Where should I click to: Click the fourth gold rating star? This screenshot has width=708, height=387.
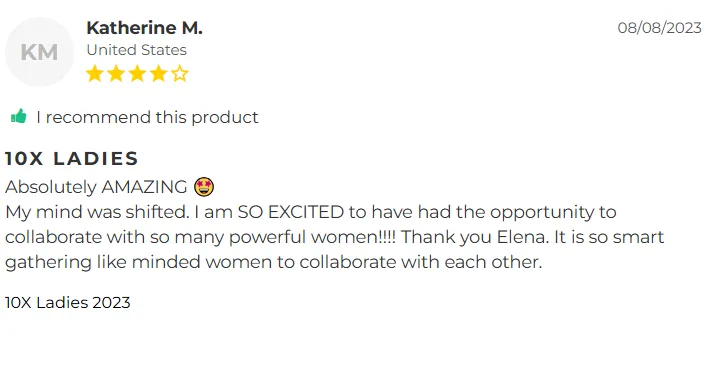coord(158,74)
